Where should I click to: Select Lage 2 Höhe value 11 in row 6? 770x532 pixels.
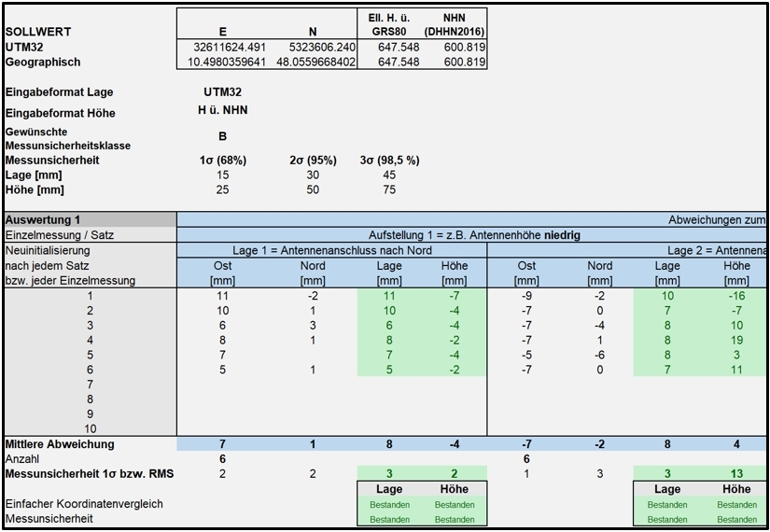(736, 370)
